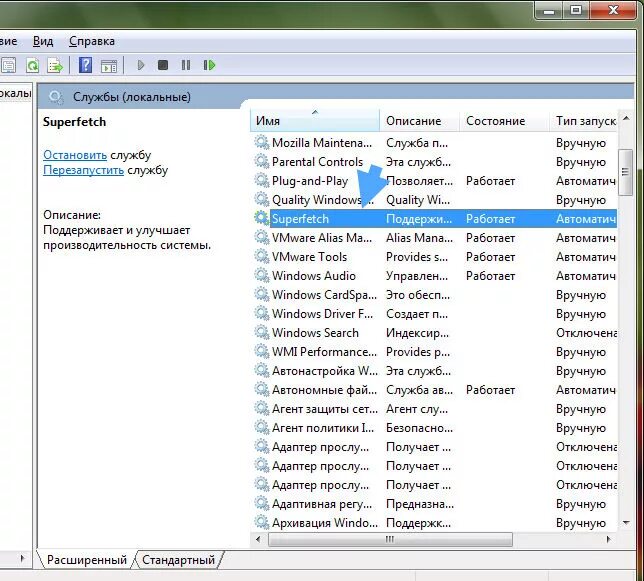The height and width of the screenshot is (581, 644).
Task: Minimize the Services window
Action: point(549,10)
